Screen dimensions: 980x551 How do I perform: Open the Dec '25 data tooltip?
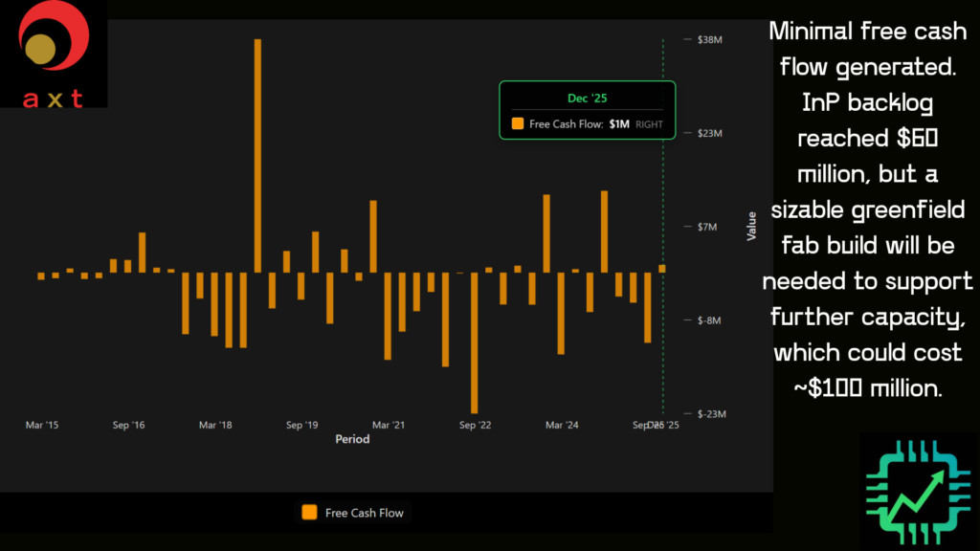coord(586,110)
